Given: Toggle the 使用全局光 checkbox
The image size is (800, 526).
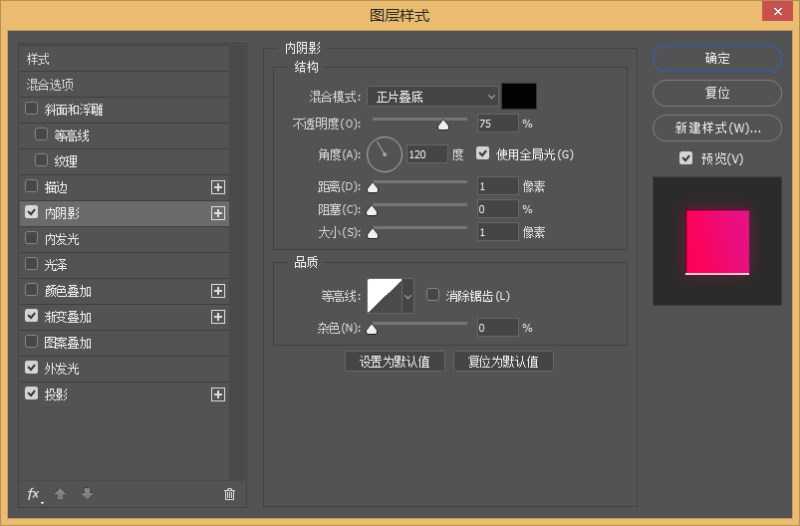Looking at the screenshot, I should (484, 154).
